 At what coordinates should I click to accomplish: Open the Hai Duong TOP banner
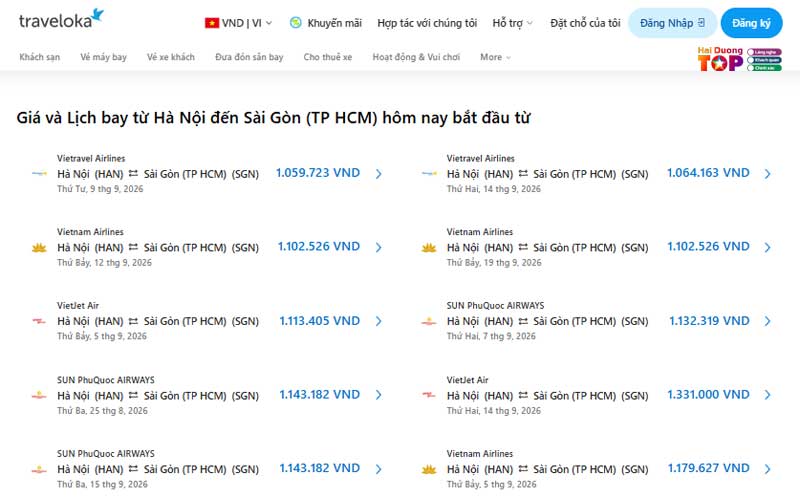[739, 59]
